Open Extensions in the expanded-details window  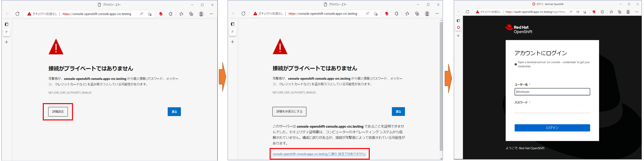click(x=396, y=14)
